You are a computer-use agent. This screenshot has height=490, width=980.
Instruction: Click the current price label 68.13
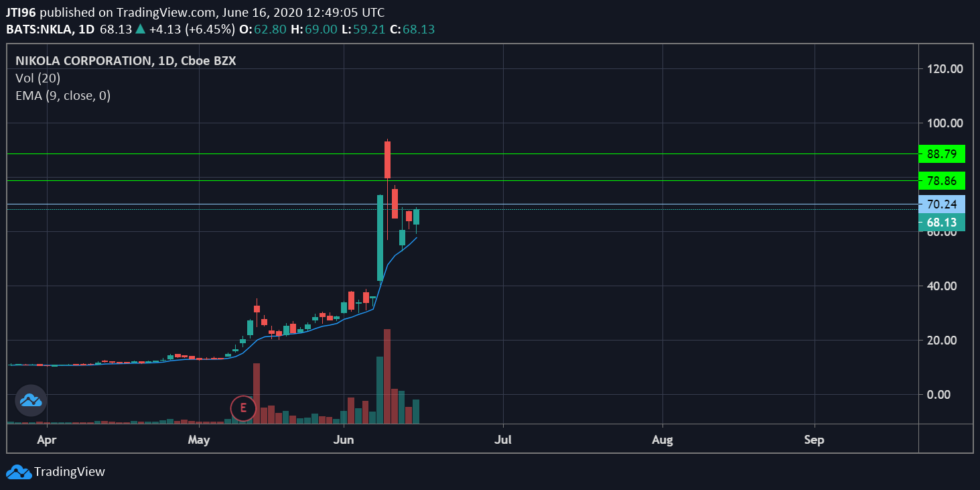pos(942,222)
